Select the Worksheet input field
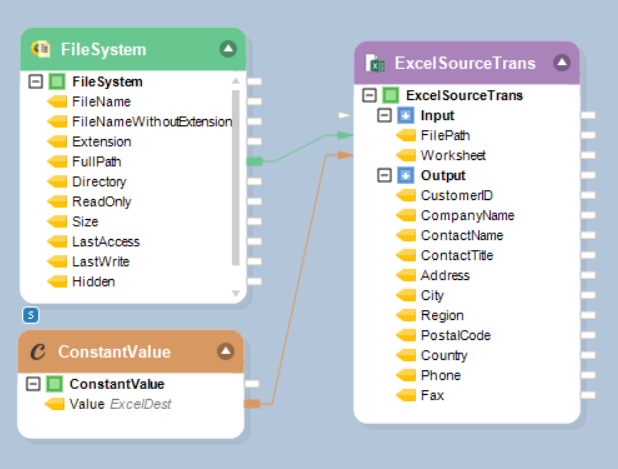This screenshot has height=469, width=618. coord(453,156)
